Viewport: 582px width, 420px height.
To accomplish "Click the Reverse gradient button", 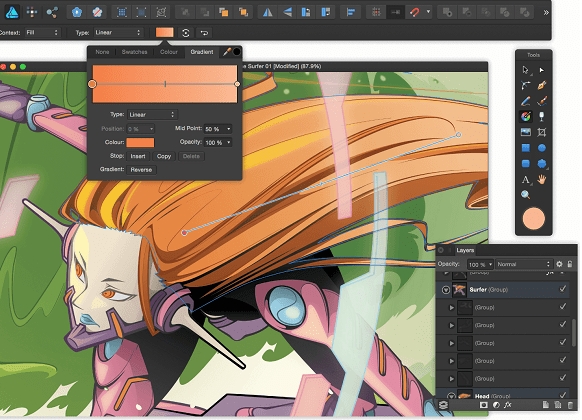I will click(141, 170).
